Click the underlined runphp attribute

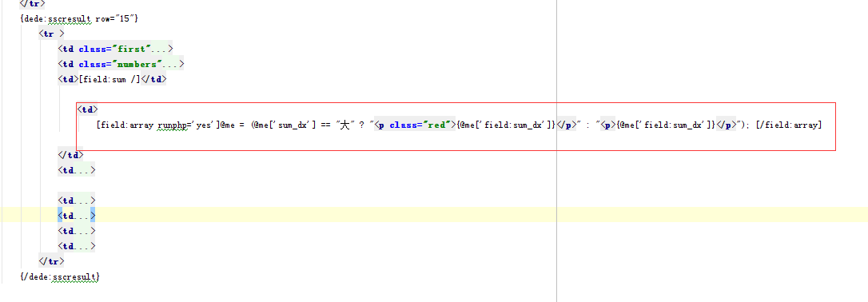[172, 125]
